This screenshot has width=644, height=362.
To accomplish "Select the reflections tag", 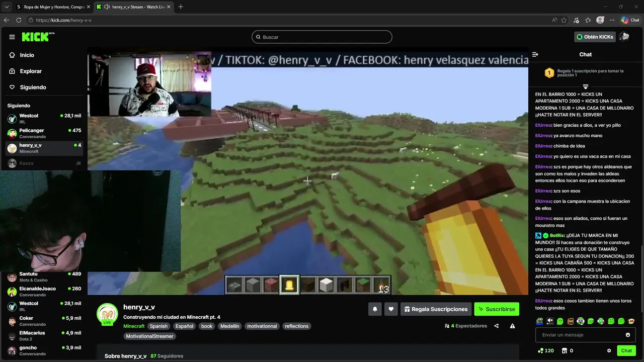I will coord(296,326).
